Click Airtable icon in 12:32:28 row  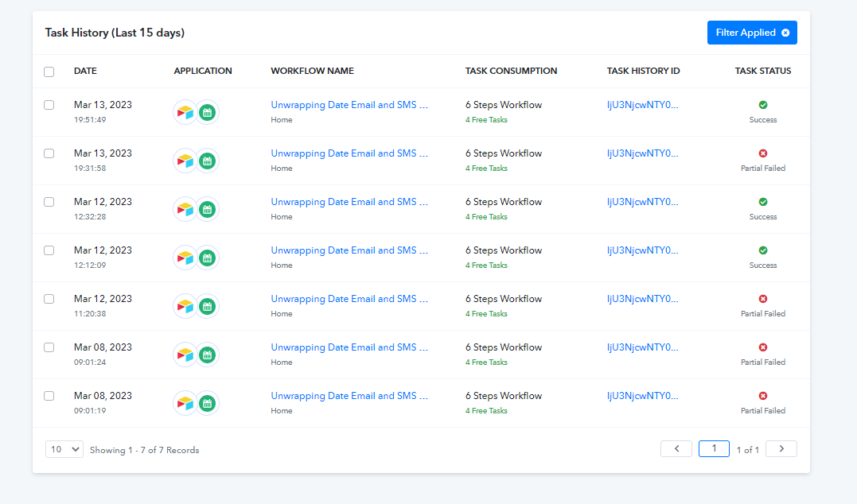(185, 210)
